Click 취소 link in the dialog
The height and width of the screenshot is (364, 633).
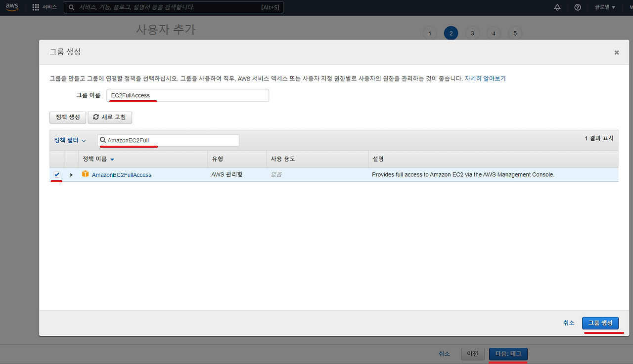coord(569,323)
